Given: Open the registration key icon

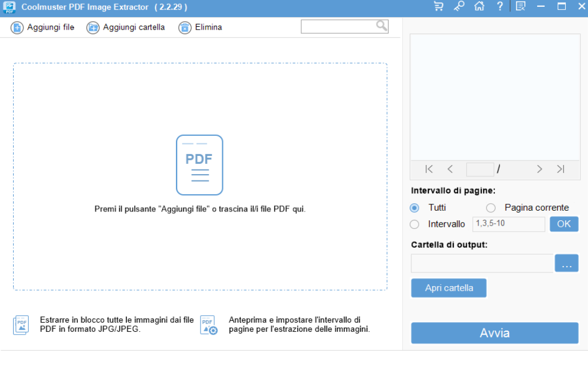Looking at the screenshot, I should pyautogui.click(x=459, y=6).
